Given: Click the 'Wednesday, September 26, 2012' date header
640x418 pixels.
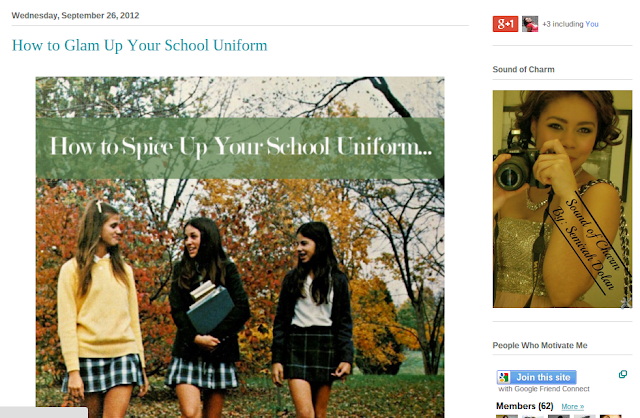Looking at the screenshot, I should point(76,16).
